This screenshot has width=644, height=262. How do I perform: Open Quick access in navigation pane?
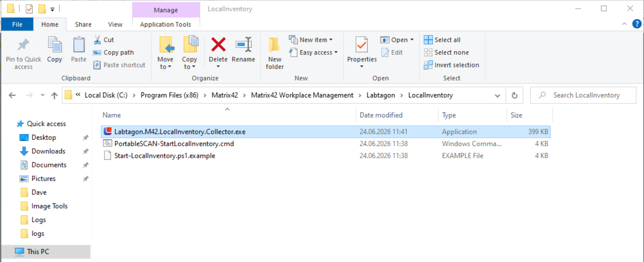[46, 124]
